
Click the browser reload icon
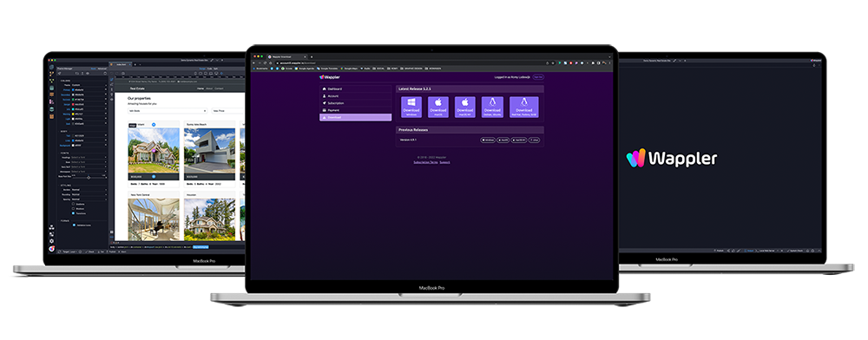tap(265, 62)
